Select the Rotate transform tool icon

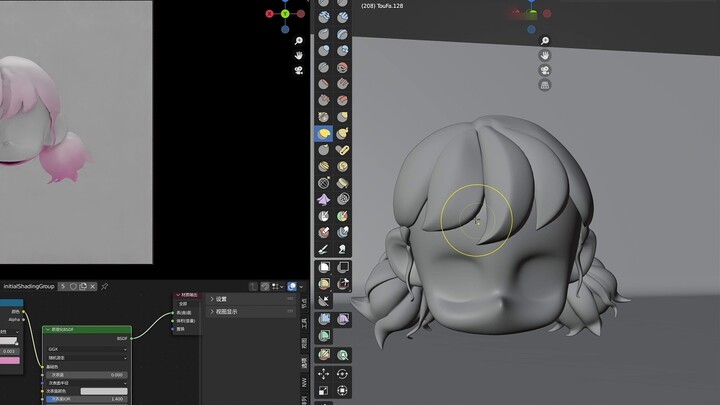pos(343,373)
